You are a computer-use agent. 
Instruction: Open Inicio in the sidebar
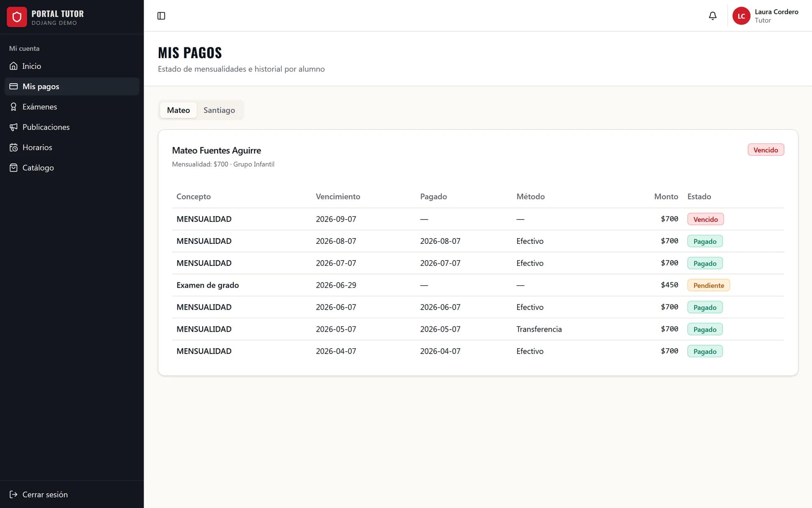[72, 66]
